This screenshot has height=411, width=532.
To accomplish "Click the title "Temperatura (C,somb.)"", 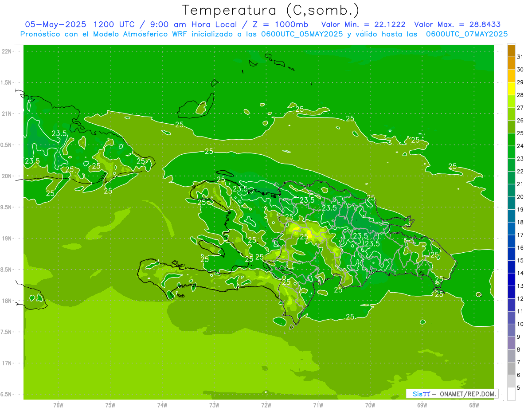I will [270, 10].
